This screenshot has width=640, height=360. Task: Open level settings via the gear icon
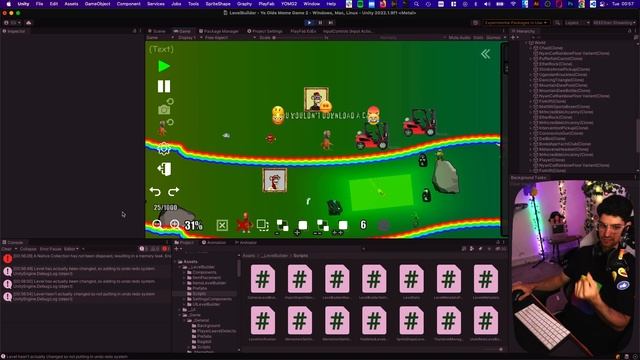tap(164, 149)
